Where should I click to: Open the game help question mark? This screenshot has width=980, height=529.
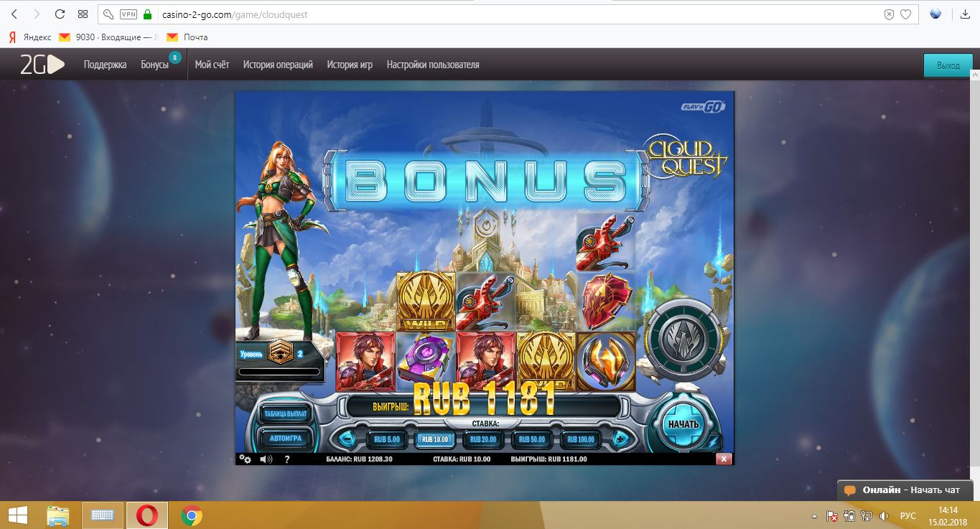point(286,459)
